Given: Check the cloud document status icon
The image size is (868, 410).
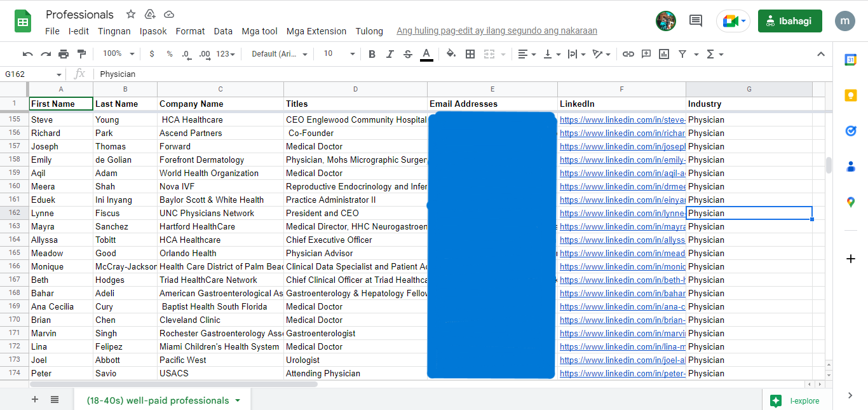Looking at the screenshot, I should 169,14.
